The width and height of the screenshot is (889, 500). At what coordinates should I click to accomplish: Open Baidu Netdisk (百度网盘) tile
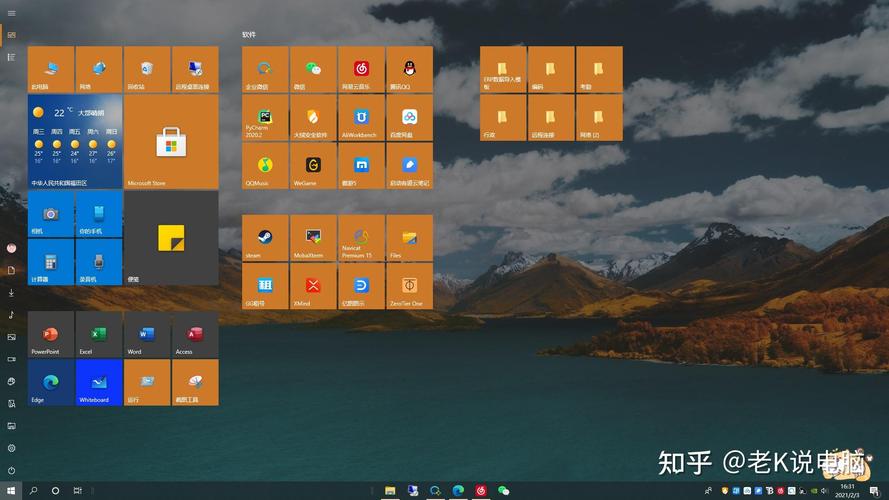click(409, 117)
